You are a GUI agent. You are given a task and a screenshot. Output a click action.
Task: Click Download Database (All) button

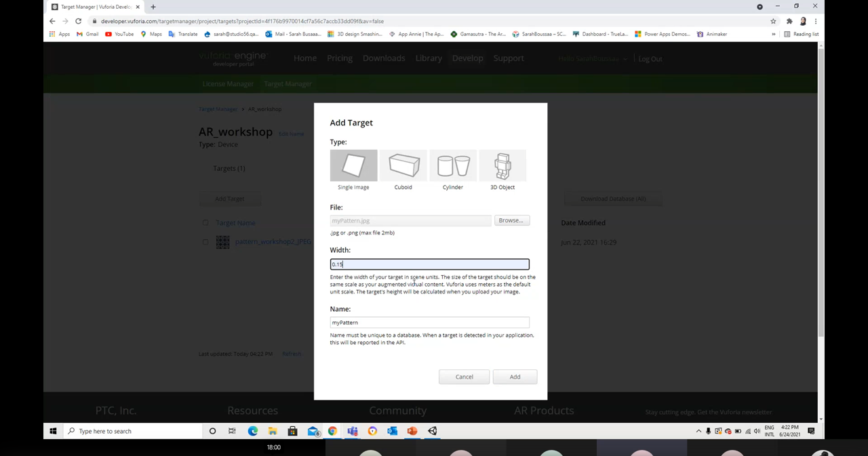[613, 199]
